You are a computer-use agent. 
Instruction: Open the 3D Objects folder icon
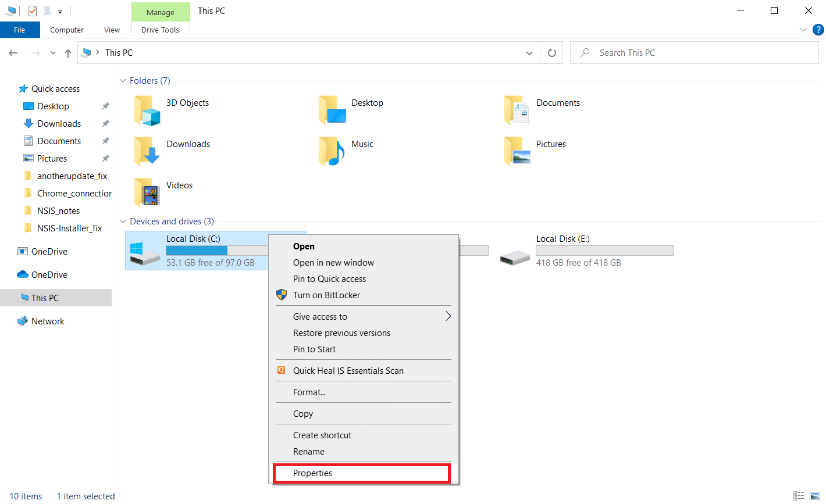click(x=147, y=110)
